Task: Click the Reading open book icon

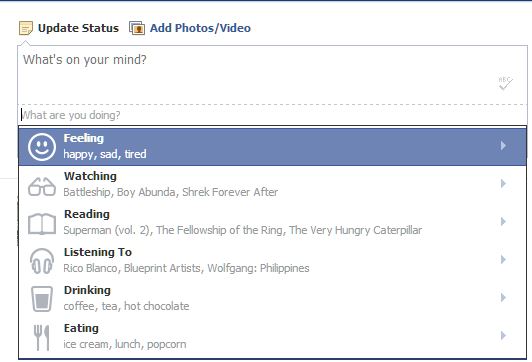Action: click(x=42, y=224)
